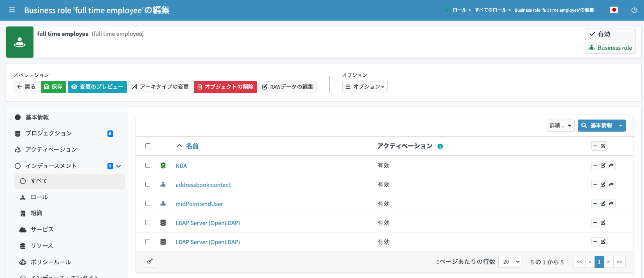Click the first LDAP Server resource icon
The image size is (644, 278).
163,223
